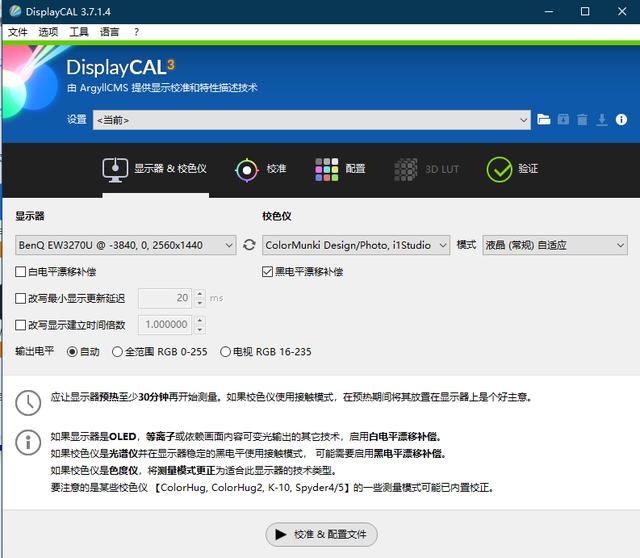Open the profile information icon
The height and width of the screenshot is (558, 640).
621,120
